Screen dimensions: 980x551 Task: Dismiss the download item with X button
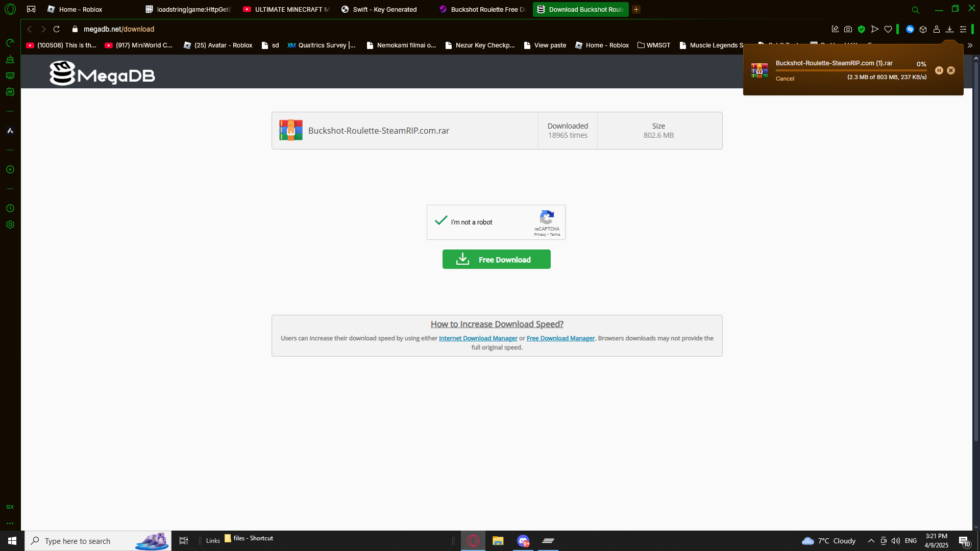[951, 70]
